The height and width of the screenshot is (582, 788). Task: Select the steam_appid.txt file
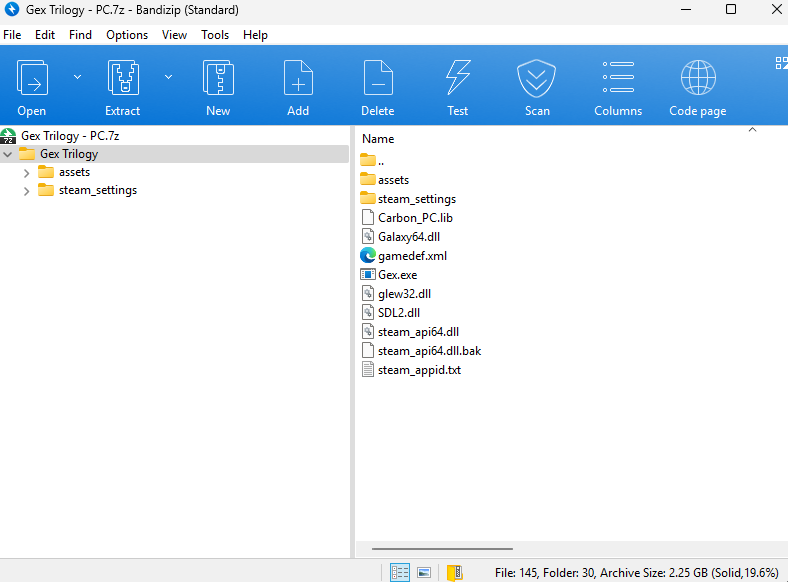click(x=419, y=370)
